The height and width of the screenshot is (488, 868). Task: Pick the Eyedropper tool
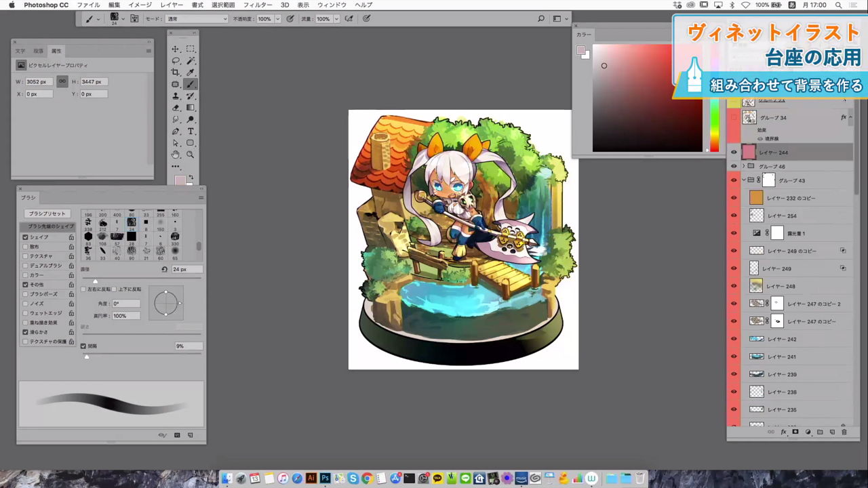tap(191, 73)
